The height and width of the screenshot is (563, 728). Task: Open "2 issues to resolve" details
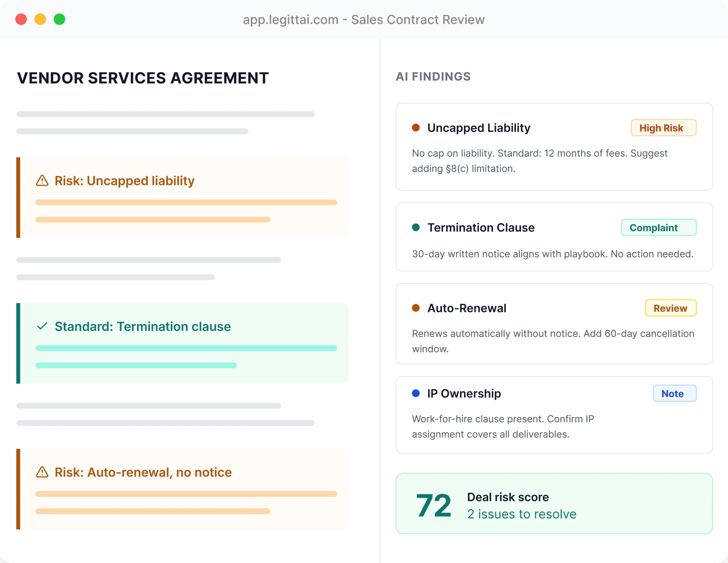click(x=521, y=514)
